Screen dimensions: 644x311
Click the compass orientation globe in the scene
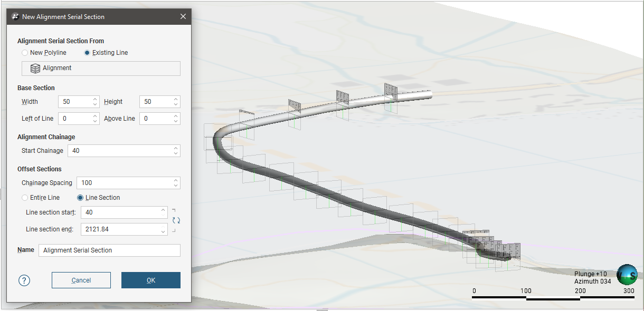click(x=627, y=275)
